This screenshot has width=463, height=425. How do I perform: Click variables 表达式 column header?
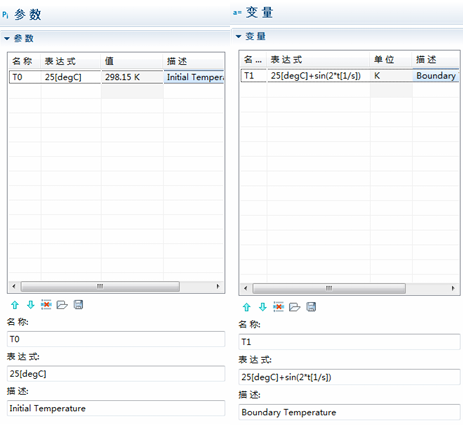pos(318,60)
